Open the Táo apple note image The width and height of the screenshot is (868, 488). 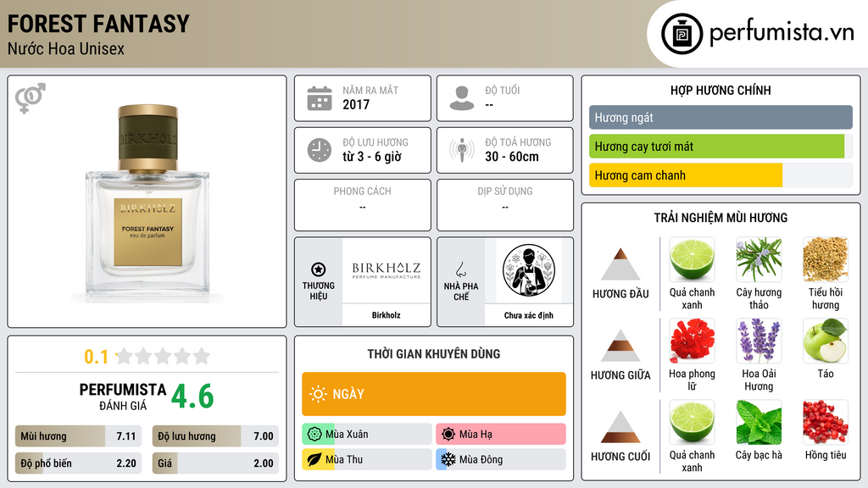point(826,341)
